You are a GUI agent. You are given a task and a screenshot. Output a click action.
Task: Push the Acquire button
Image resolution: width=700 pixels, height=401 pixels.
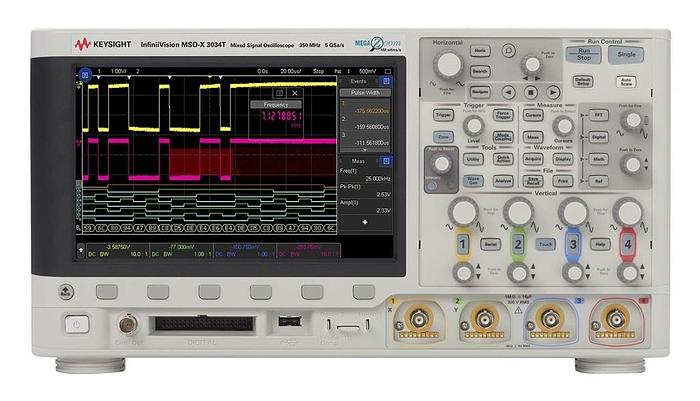coord(533,159)
